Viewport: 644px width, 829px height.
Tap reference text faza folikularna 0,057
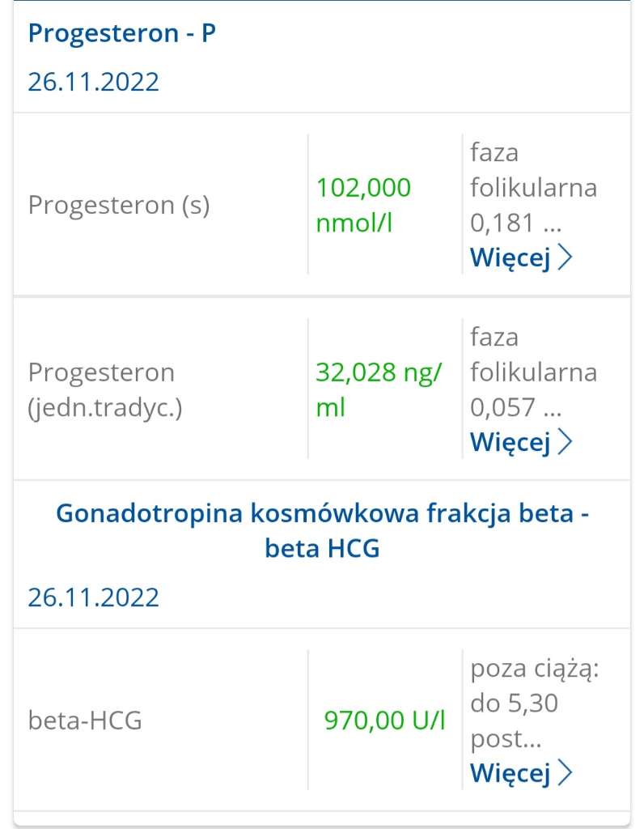click(533, 372)
